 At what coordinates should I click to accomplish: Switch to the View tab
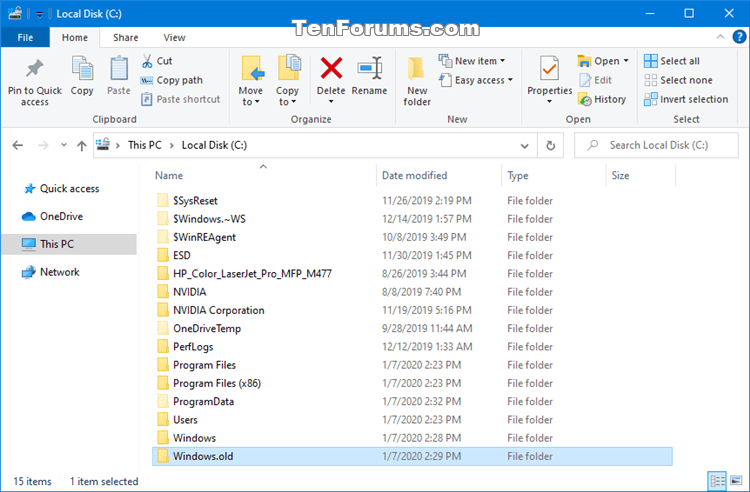point(174,37)
